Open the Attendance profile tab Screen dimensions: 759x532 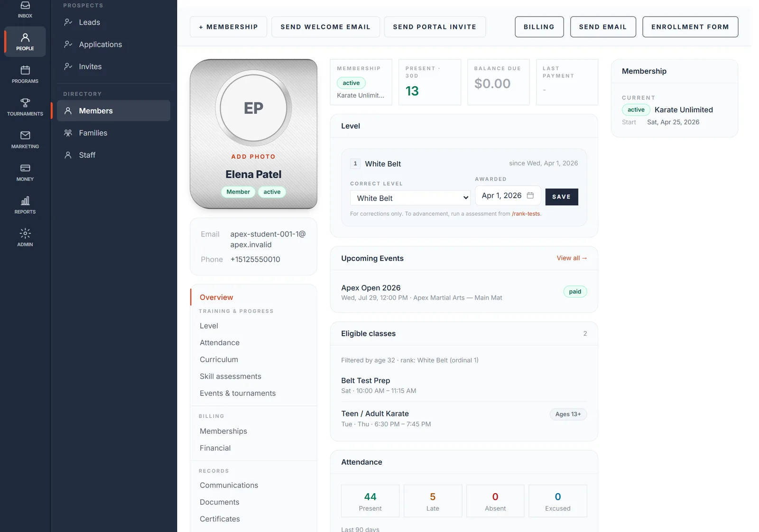pyautogui.click(x=254, y=342)
